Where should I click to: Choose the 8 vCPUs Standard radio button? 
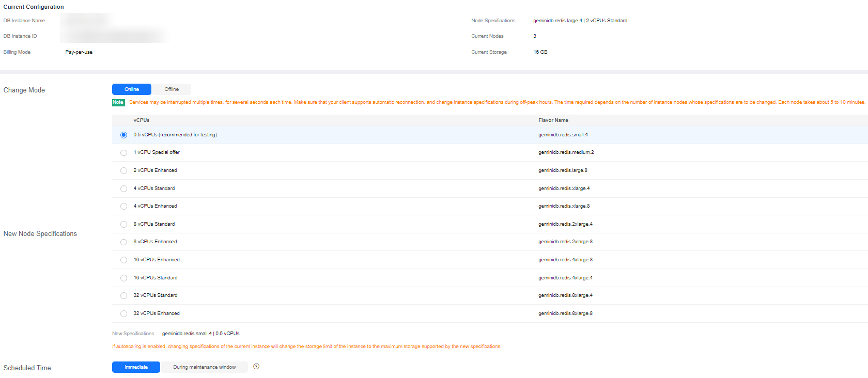[123, 224]
